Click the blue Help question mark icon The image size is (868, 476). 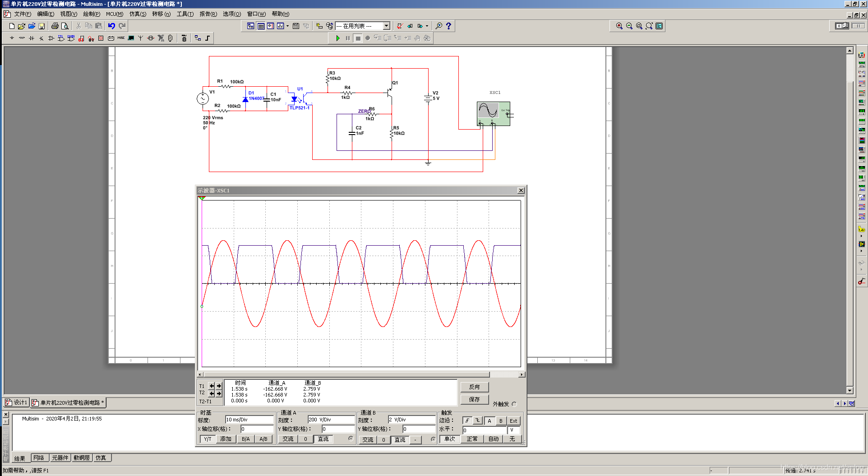[x=448, y=26]
